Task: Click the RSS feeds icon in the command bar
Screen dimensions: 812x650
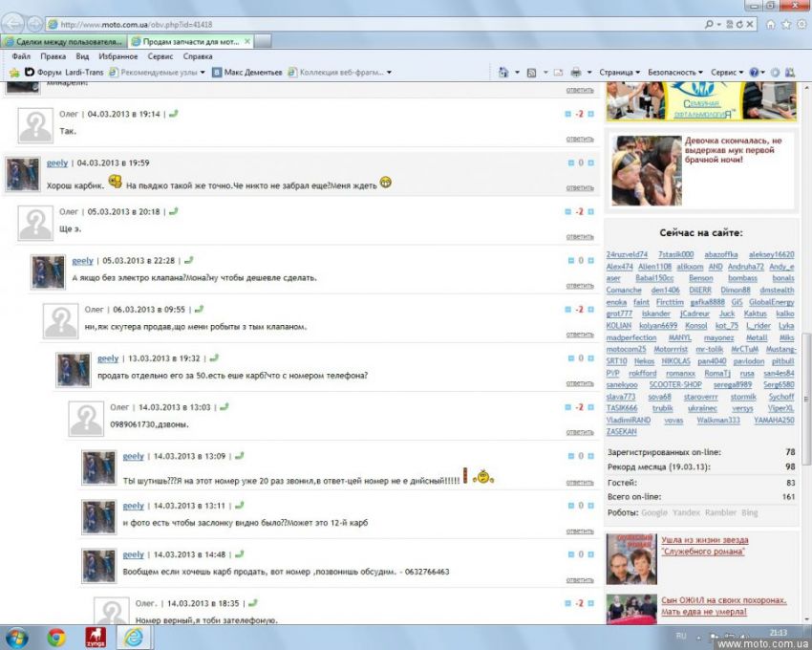Action: (531, 73)
